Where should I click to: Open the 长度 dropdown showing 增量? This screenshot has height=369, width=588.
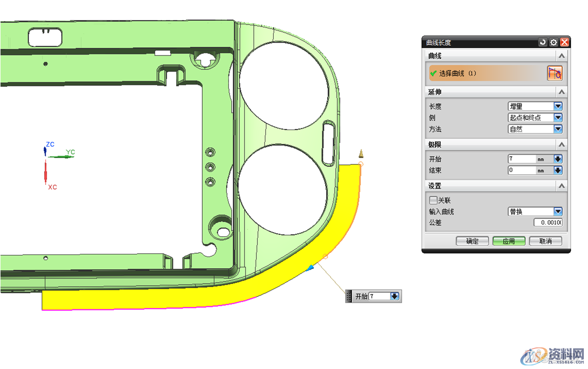[x=535, y=106]
